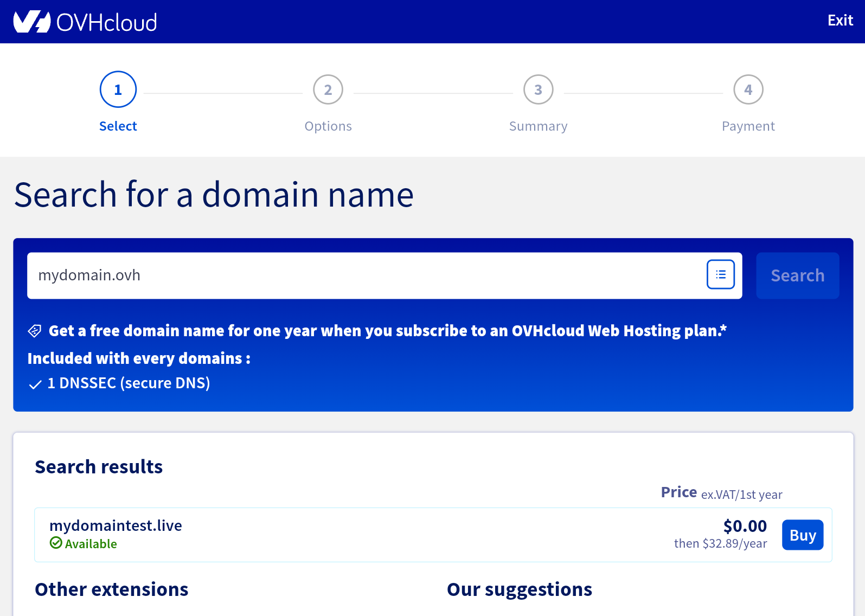Choose the Payment step label
Viewport: 865px width, 616px height.
(748, 126)
